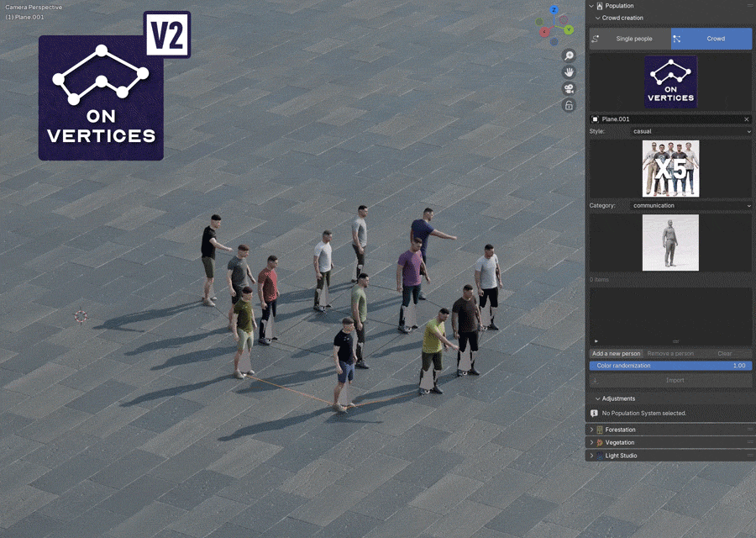This screenshot has width=756, height=538.
Task: Select the Pan hand icon in viewport sidebar
Action: 569,71
